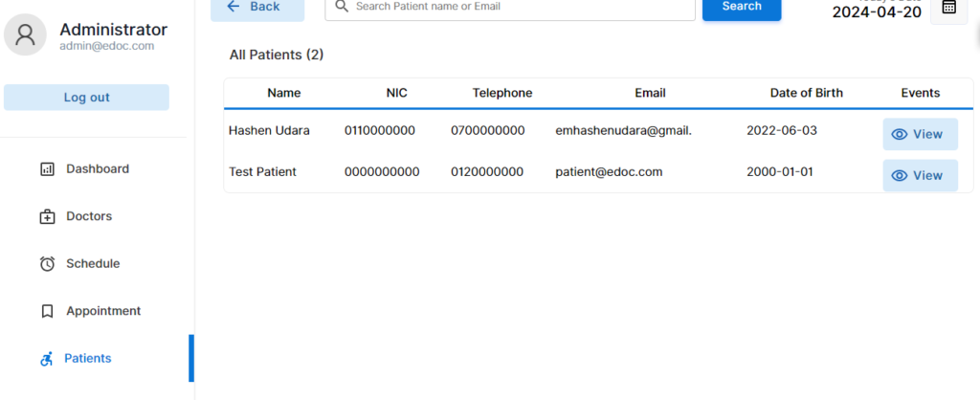The height and width of the screenshot is (400, 980).
Task: Click the NIC column header
Action: coord(397,93)
